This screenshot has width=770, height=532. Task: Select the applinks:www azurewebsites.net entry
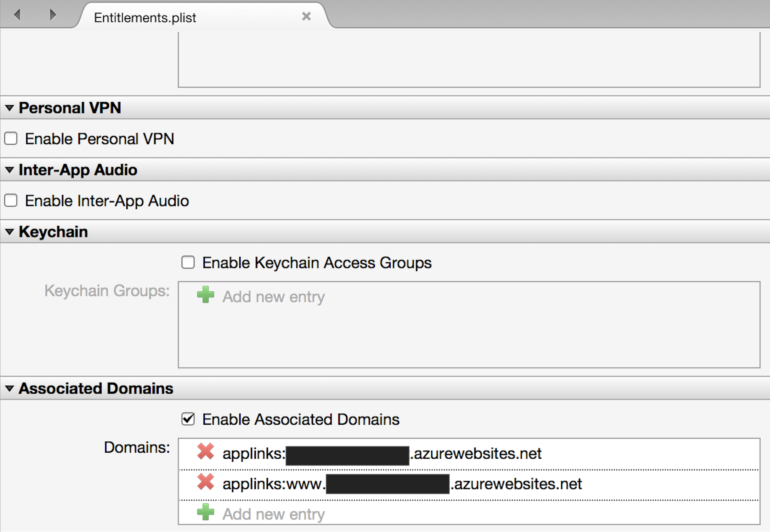[469, 485]
